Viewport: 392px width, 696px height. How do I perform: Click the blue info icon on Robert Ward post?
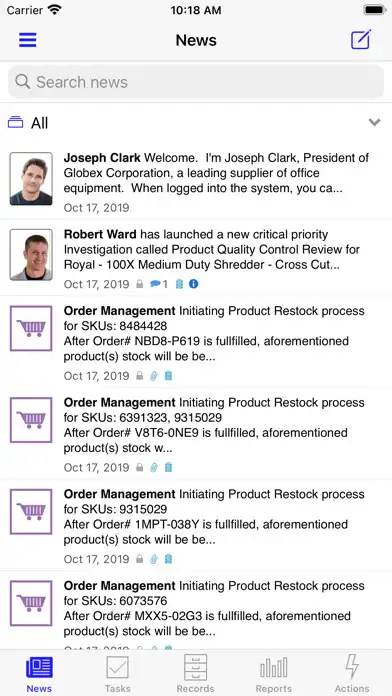pyautogui.click(x=194, y=284)
